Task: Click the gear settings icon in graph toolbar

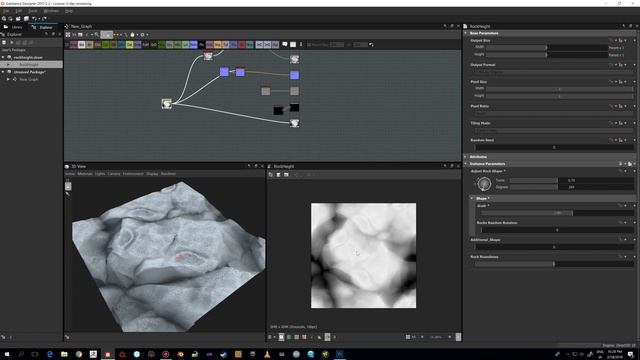Action: pyautogui.click(x=142, y=35)
